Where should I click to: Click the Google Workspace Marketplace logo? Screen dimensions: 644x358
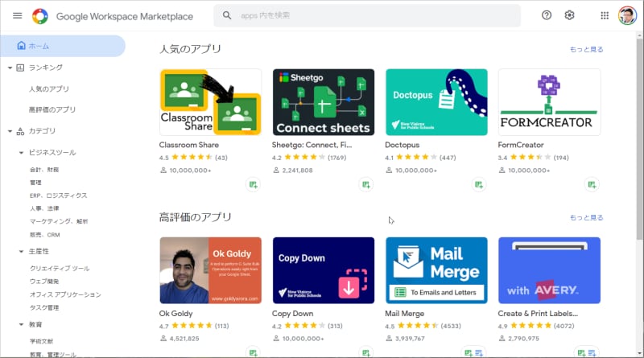(x=39, y=16)
